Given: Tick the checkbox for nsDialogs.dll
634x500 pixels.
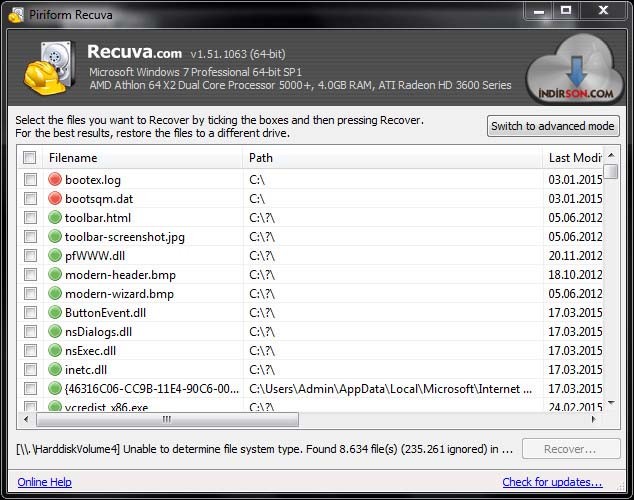Looking at the screenshot, I should pyautogui.click(x=30, y=331).
